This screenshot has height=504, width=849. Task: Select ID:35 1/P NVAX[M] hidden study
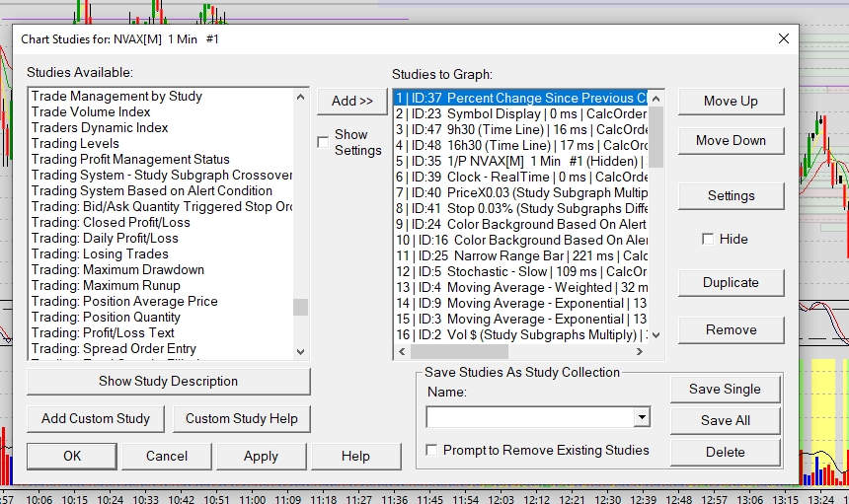521,161
